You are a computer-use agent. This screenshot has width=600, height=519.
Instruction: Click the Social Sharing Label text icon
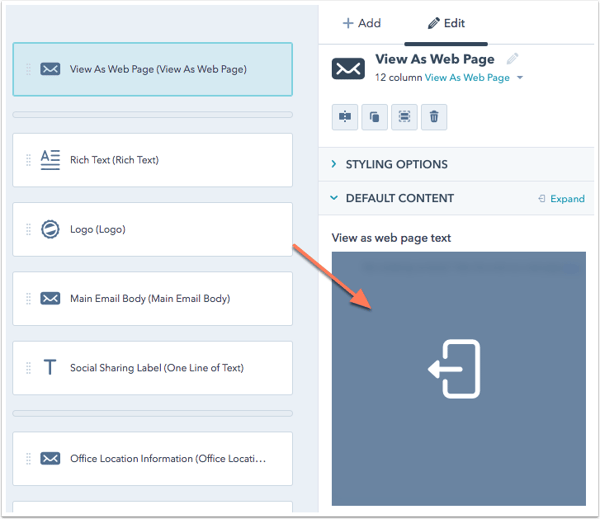[50, 368]
